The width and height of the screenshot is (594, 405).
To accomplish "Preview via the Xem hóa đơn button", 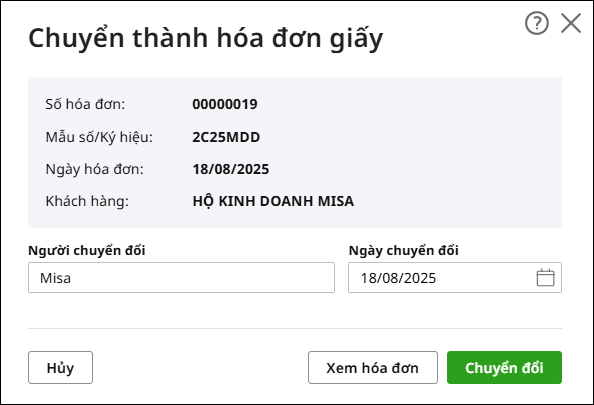I will click(373, 367).
